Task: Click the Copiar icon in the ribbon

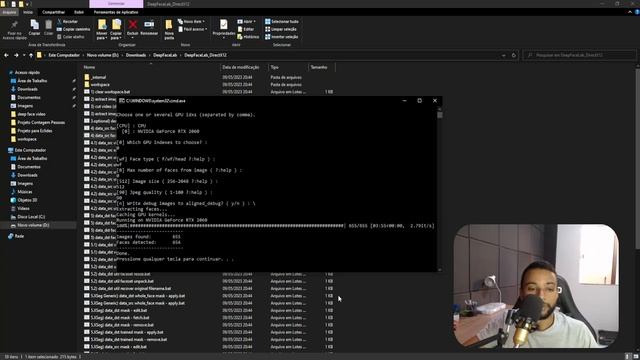Action: [x=34, y=25]
